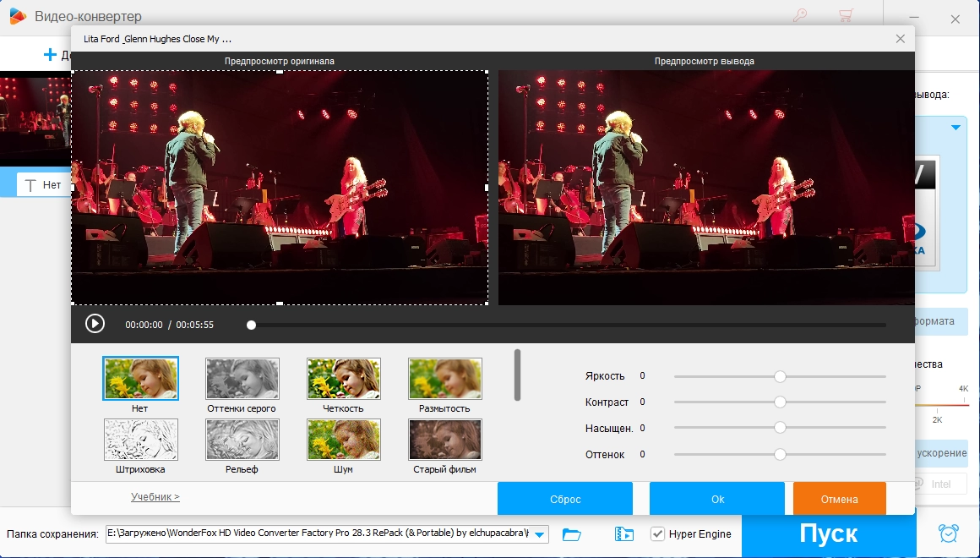Apply the Четкость sharpen effect
This screenshot has height=558, width=980.
coord(344,379)
